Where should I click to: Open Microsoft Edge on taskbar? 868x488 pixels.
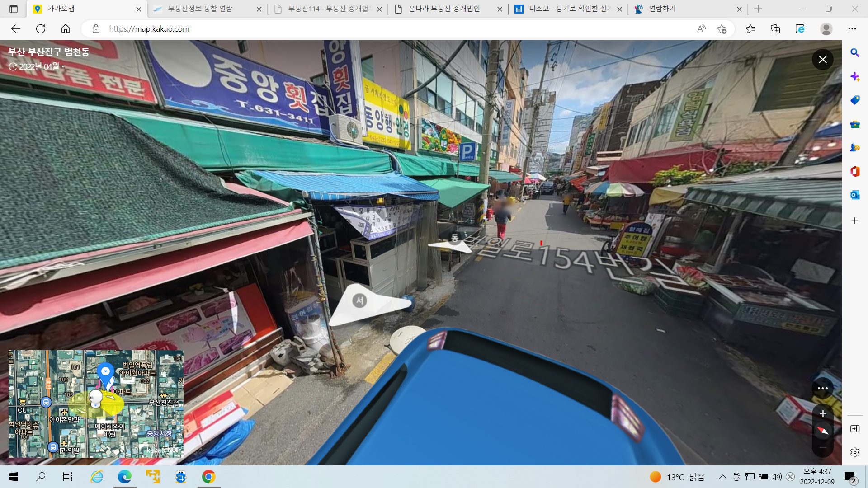125,477
